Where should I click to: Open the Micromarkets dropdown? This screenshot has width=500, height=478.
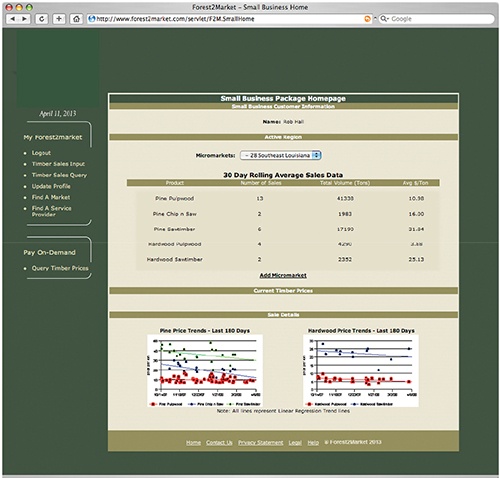pos(280,155)
